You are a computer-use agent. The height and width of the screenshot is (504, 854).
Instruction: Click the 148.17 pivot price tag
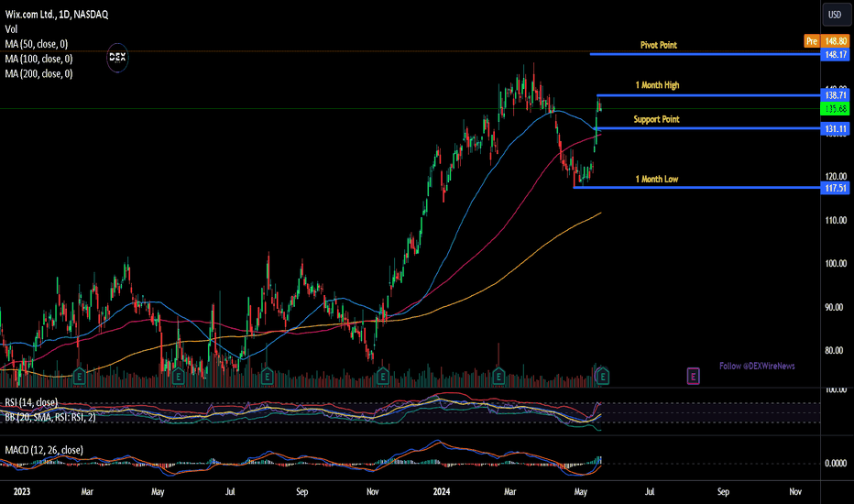point(835,54)
